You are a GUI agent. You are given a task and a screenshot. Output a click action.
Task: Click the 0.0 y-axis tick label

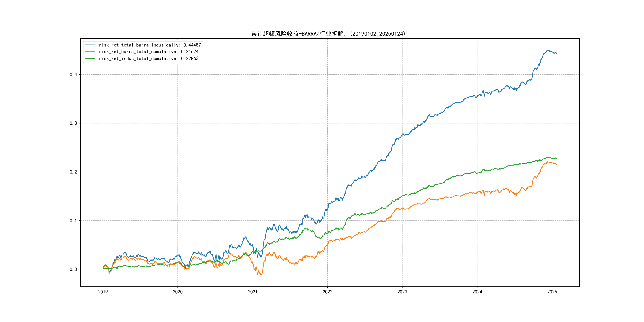coord(73,269)
